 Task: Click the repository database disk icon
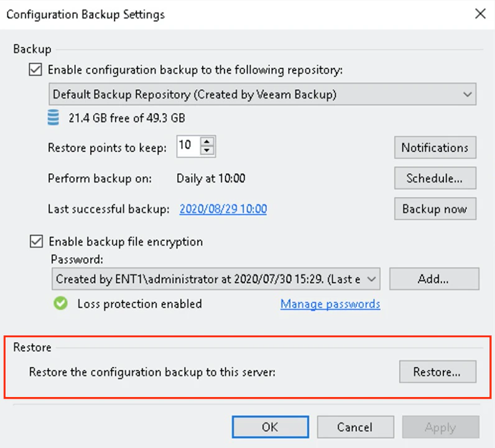click(53, 118)
